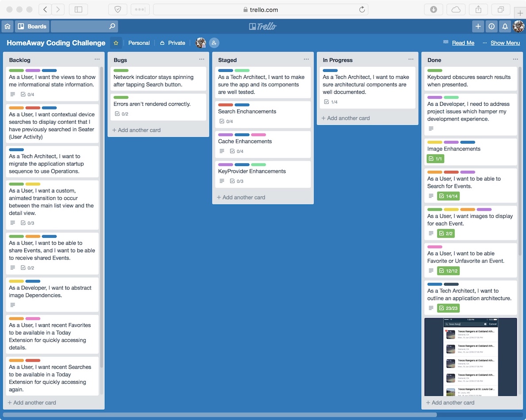Screen dimensions: 526x420
Task: Toggle the star on HomeAway Coding Challenge
Action: tap(116, 43)
